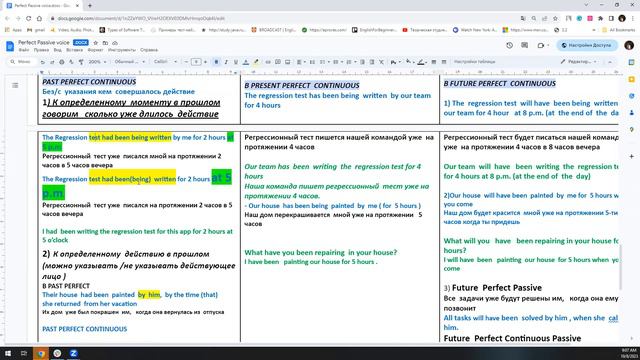Increase the indent
The width and height of the screenshot is (640, 360).
point(372,62)
